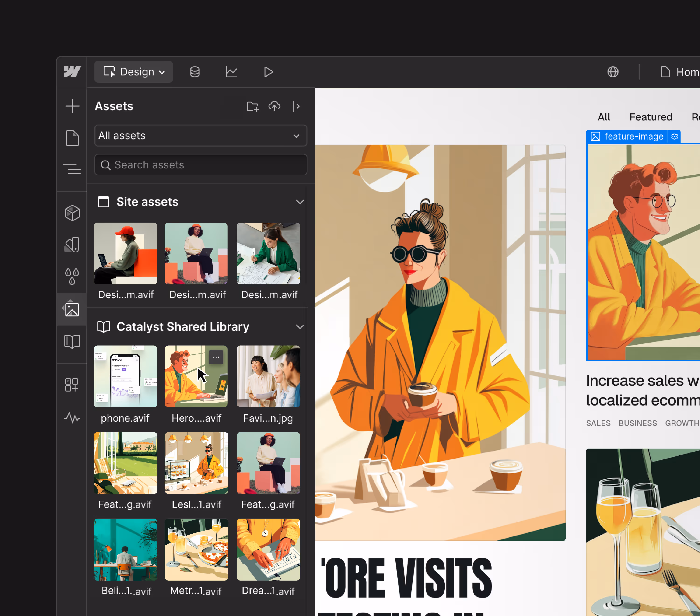700x616 pixels.
Task: Click the Search assets field
Action: (201, 165)
